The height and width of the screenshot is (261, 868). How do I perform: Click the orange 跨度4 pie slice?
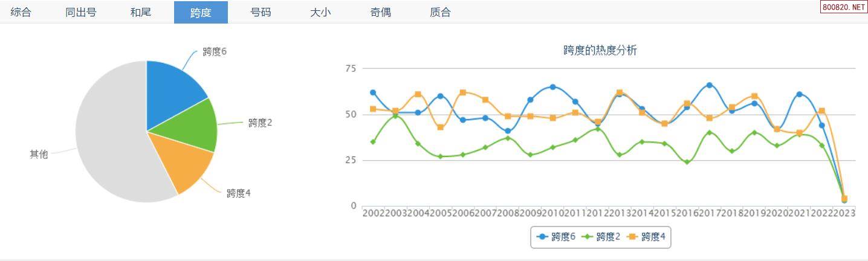pyautogui.click(x=181, y=160)
